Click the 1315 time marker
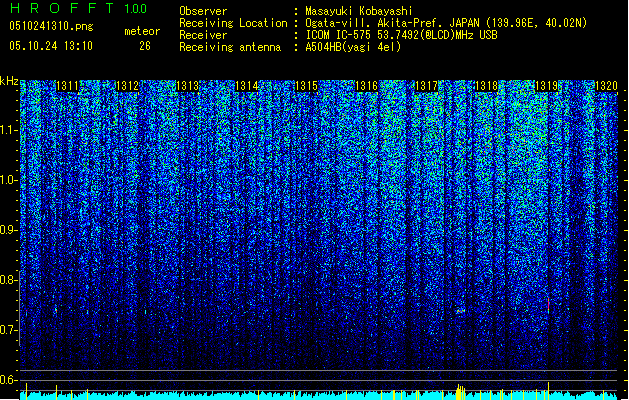Screen dimensions: 629x400 [x=306, y=86]
